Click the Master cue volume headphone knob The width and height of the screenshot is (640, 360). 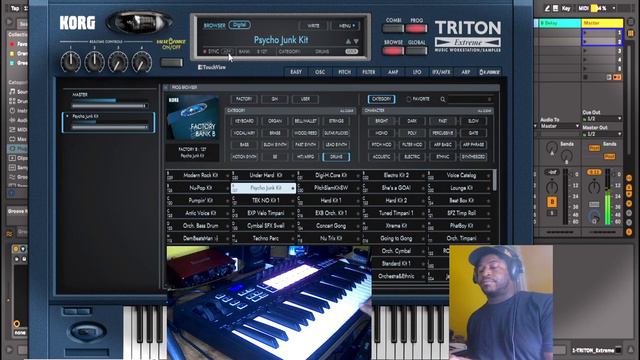coord(594,217)
